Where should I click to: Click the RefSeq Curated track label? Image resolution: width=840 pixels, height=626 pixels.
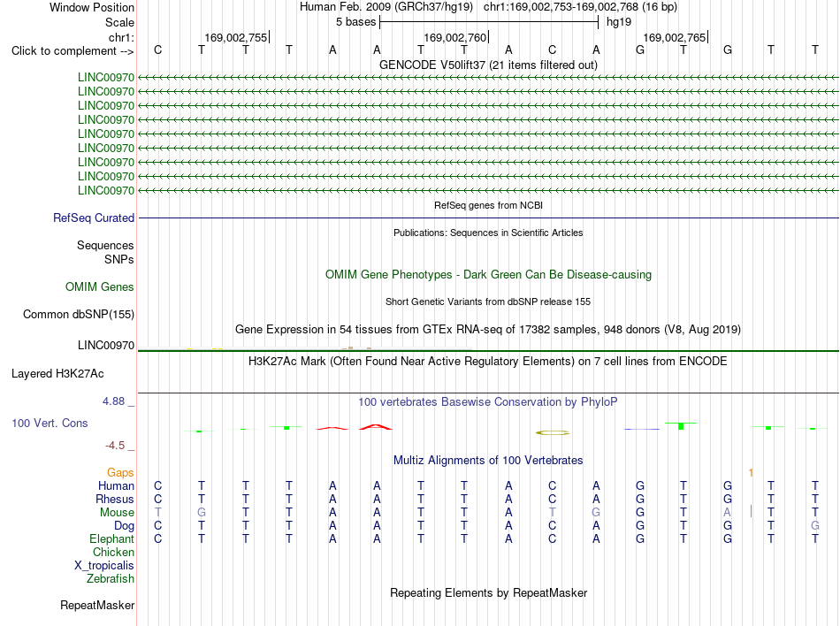tap(93, 218)
